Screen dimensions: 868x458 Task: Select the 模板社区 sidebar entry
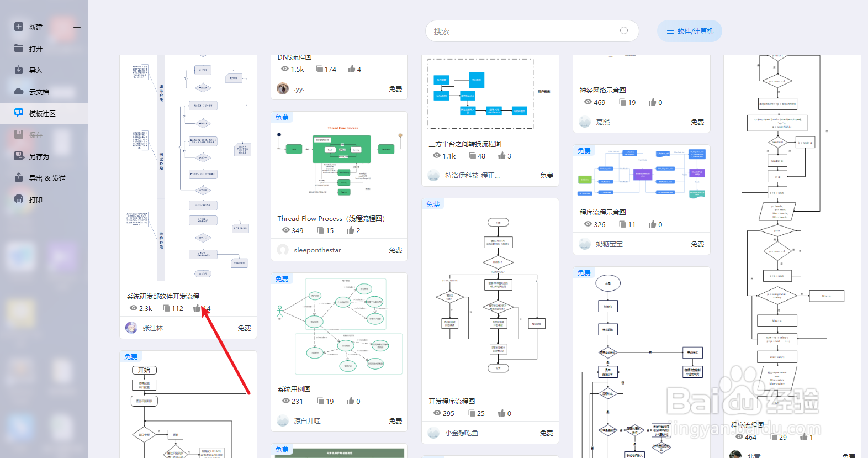[x=44, y=113]
